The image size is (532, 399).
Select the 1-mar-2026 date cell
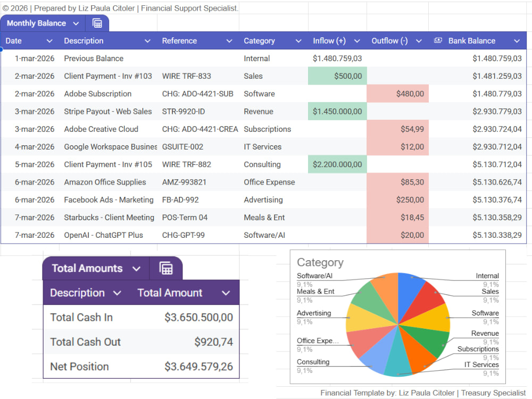point(30,59)
